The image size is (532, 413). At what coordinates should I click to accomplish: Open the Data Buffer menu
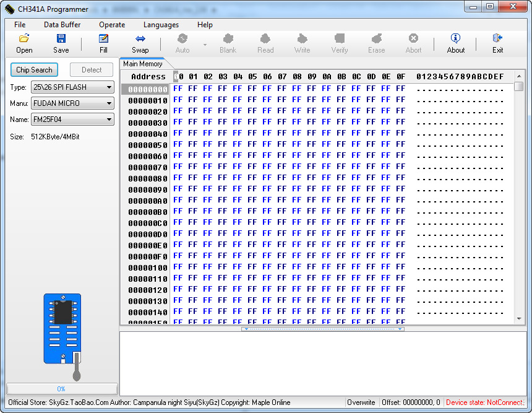[x=62, y=24]
